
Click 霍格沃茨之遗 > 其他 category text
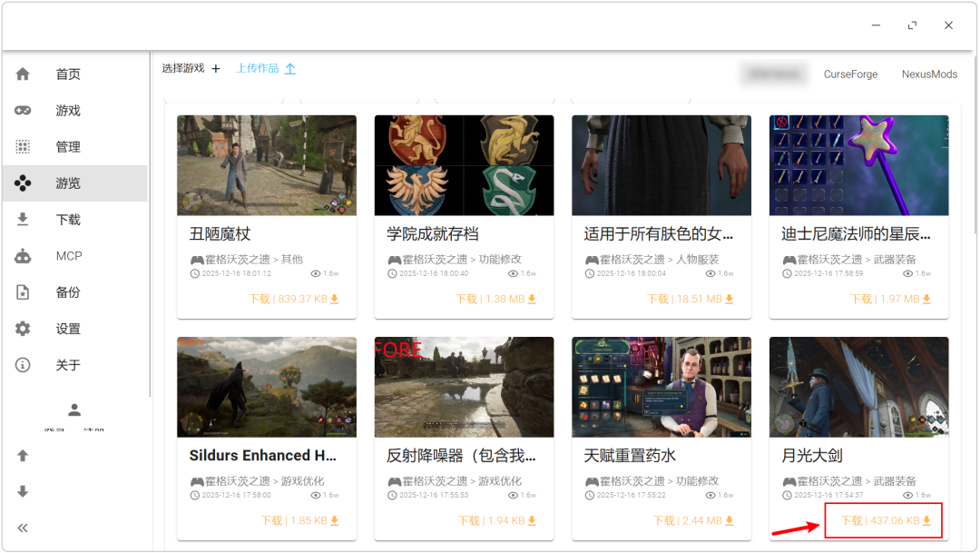point(254,259)
